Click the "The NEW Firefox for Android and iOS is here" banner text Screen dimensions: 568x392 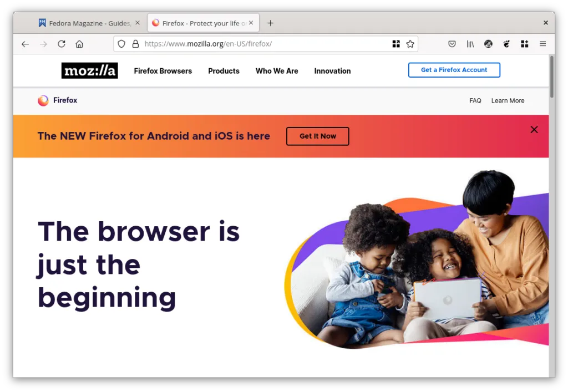pyautogui.click(x=154, y=136)
